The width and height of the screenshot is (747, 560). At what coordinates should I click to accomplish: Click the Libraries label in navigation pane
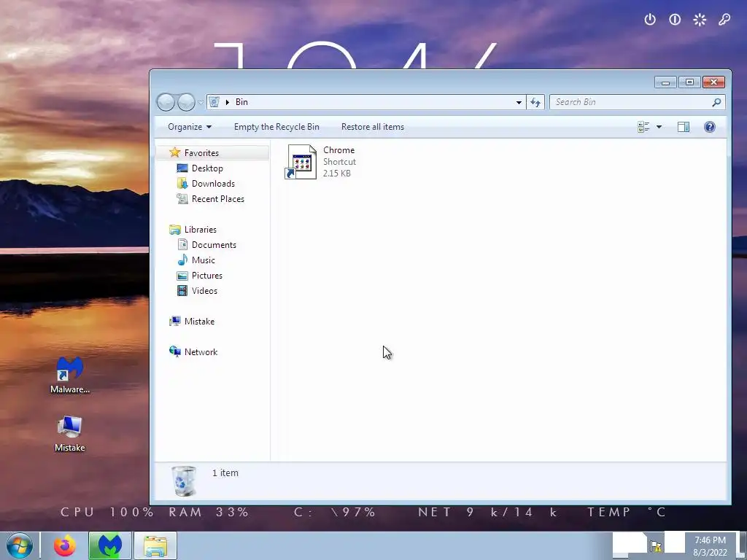(x=200, y=230)
